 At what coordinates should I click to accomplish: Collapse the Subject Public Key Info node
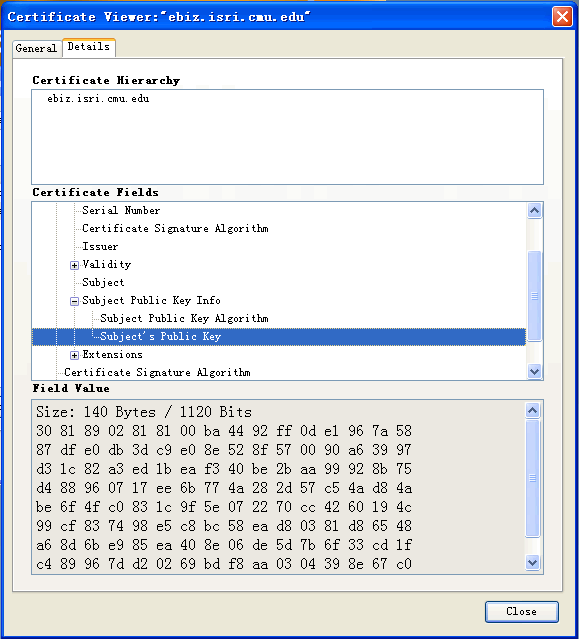pyautogui.click(x=74, y=301)
